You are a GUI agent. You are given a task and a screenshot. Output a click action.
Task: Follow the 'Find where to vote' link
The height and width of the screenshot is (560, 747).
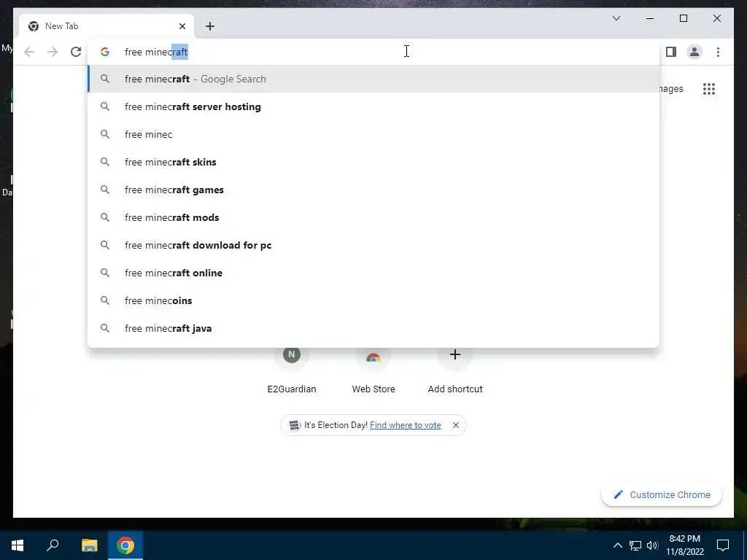[406, 425]
